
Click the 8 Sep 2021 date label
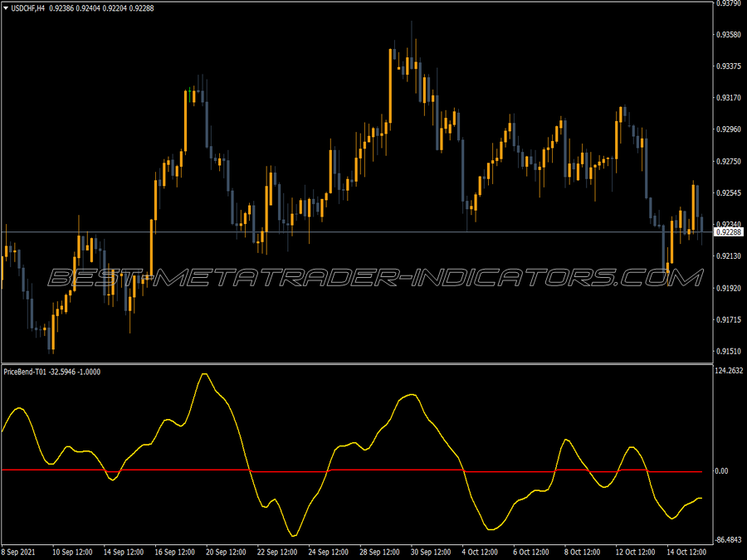coord(18,553)
